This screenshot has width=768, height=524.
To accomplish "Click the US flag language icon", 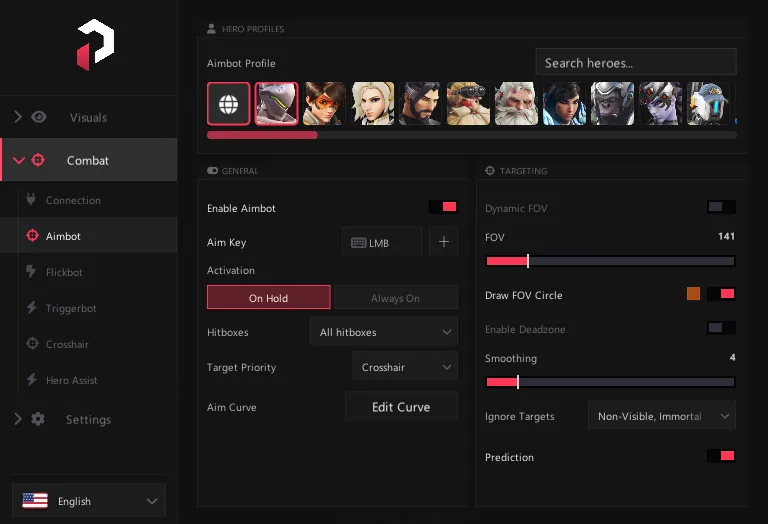I will coord(35,501).
